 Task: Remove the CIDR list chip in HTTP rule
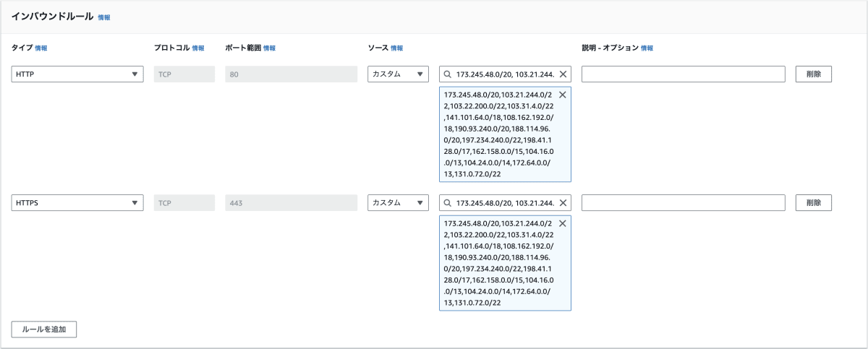coord(563,95)
